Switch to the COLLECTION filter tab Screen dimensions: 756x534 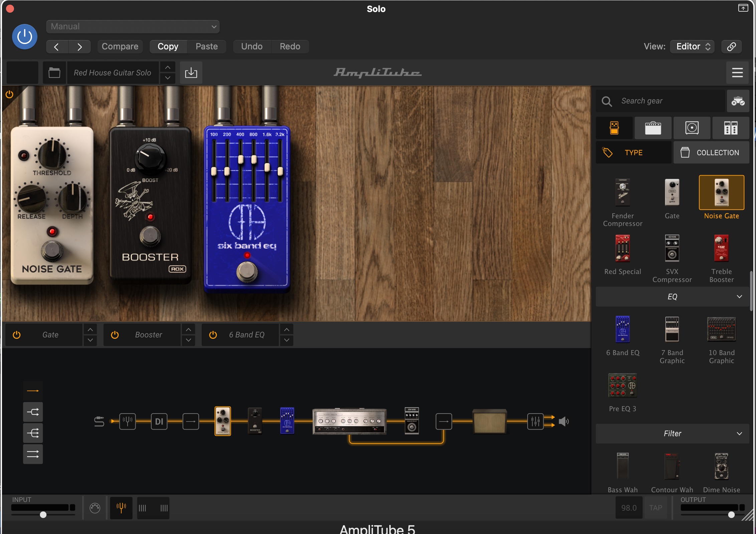tap(711, 153)
